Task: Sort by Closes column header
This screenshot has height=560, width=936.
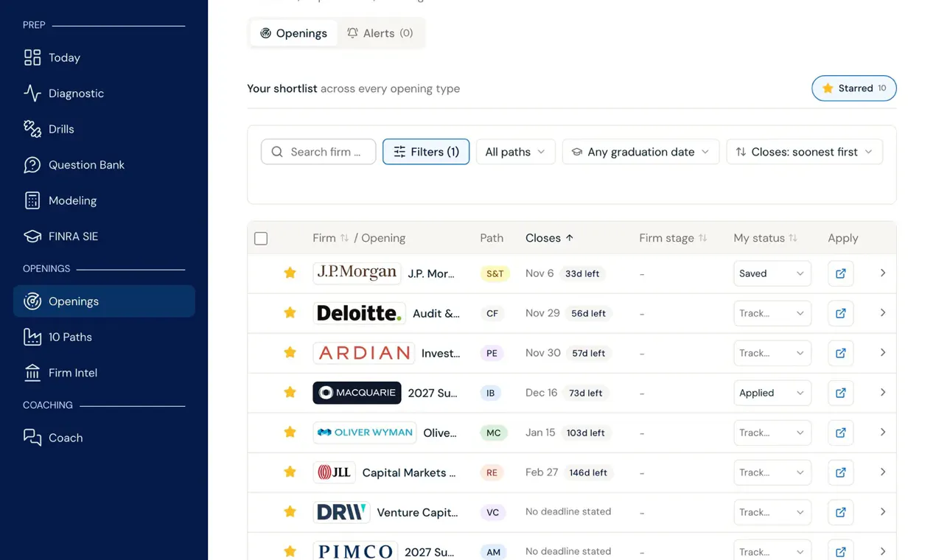Action: coord(549,238)
